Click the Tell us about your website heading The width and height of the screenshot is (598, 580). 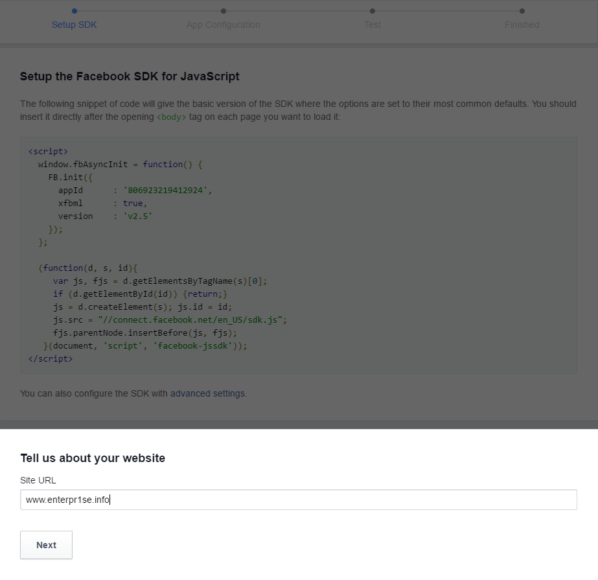pyautogui.click(x=93, y=458)
